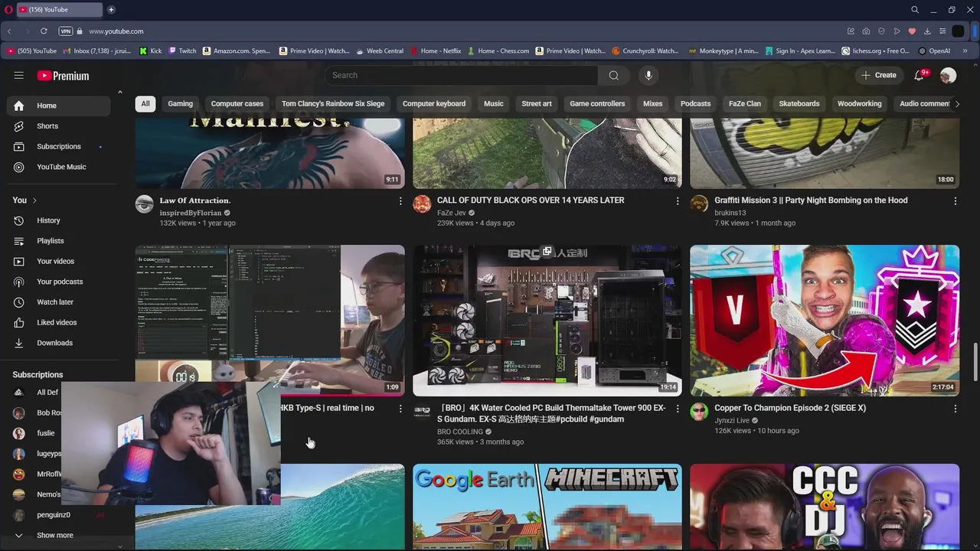Image resolution: width=980 pixels, height=551 pixels.
Task: Open Watch later in the sidebar
Action: coord(58,302)
